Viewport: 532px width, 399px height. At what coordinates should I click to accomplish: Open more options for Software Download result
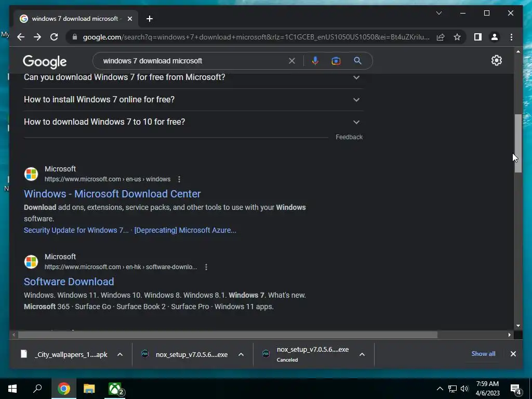[206, 267]
